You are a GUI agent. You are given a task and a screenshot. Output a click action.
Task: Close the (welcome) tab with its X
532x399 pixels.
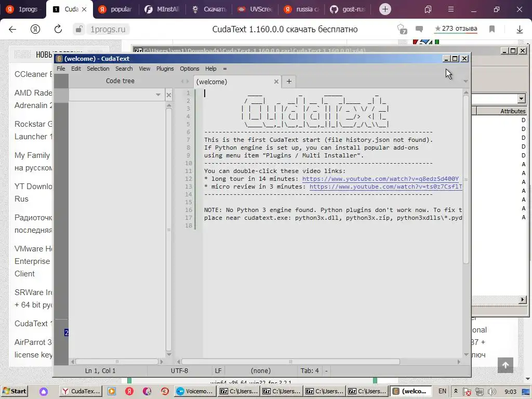coord(276,82)
